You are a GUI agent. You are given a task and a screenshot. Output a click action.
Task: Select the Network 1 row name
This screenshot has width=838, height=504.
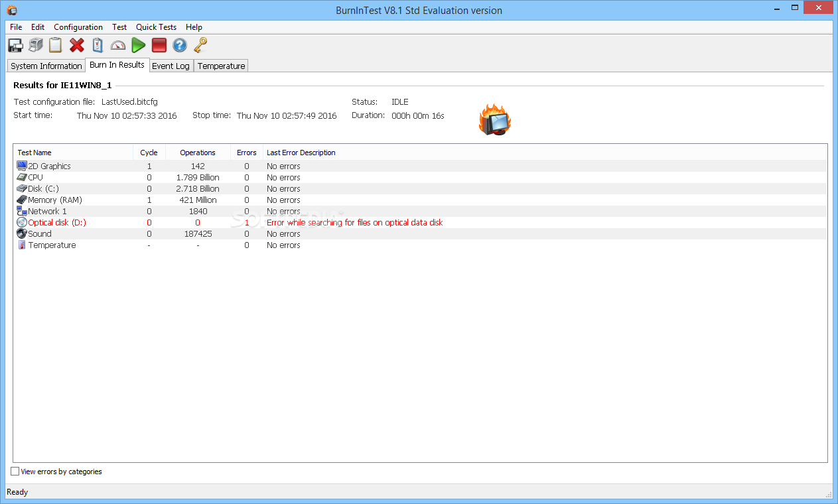point(47,211)
